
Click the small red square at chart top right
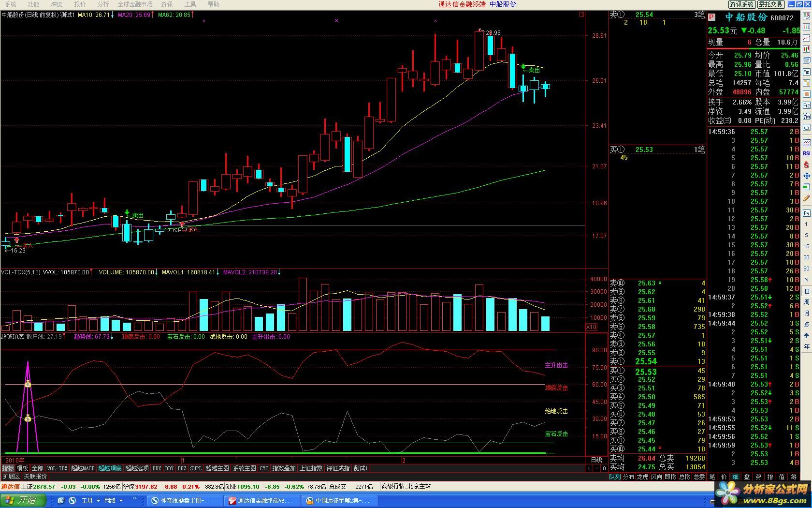[581, 15]
